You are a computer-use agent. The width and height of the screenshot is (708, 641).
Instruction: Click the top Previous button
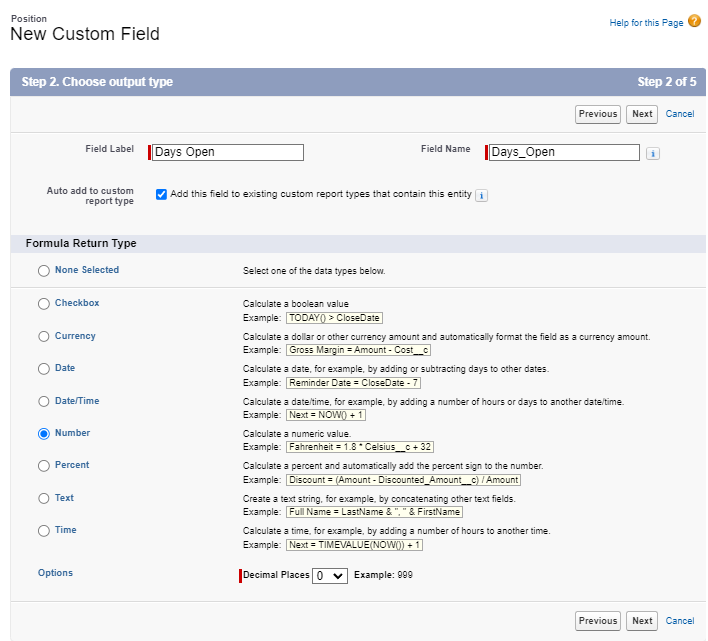[x=598, y=114]
